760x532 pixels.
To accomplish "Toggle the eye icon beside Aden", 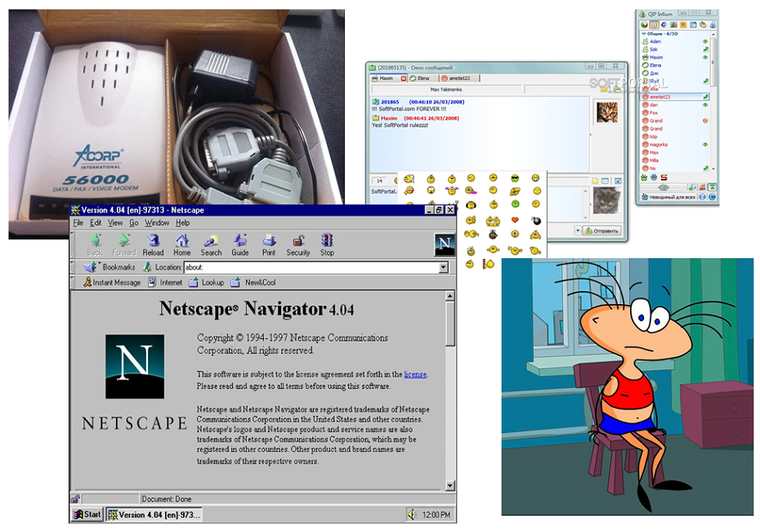I will click(705, 42).
